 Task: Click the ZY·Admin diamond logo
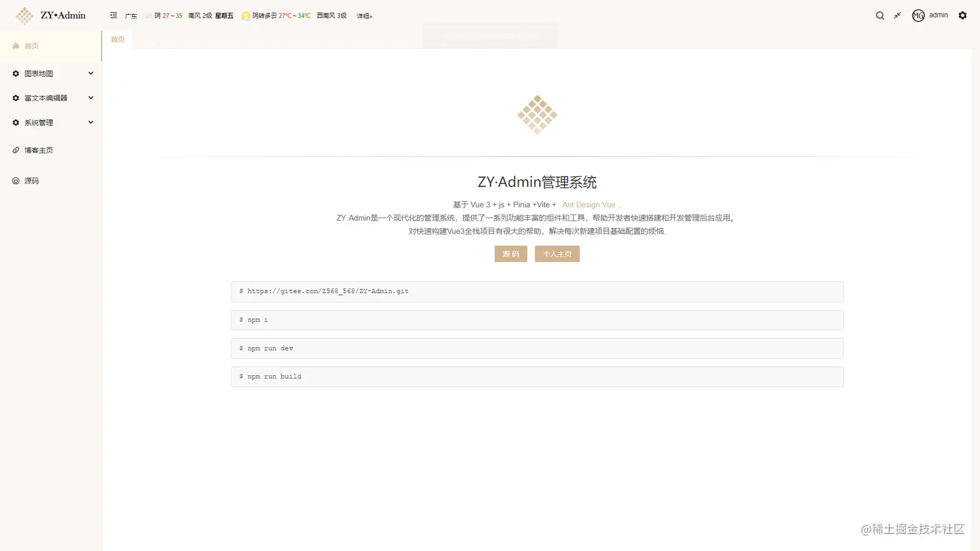click(24, 15)
